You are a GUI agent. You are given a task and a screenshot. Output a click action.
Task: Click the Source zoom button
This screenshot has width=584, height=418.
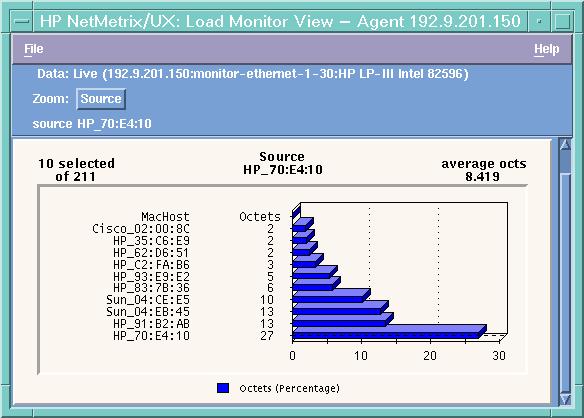point(101,99)
